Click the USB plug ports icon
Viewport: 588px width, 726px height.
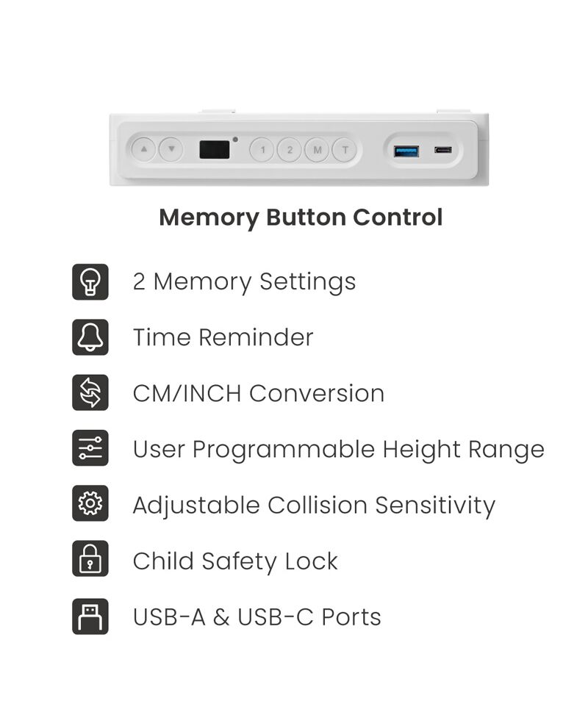click(90, 617)
